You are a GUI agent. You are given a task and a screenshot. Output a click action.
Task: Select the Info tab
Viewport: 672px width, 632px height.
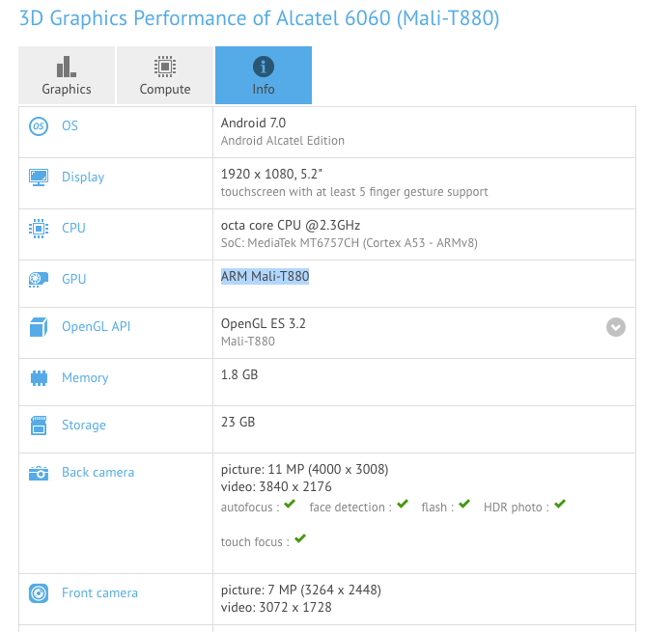tap(264, 75)
